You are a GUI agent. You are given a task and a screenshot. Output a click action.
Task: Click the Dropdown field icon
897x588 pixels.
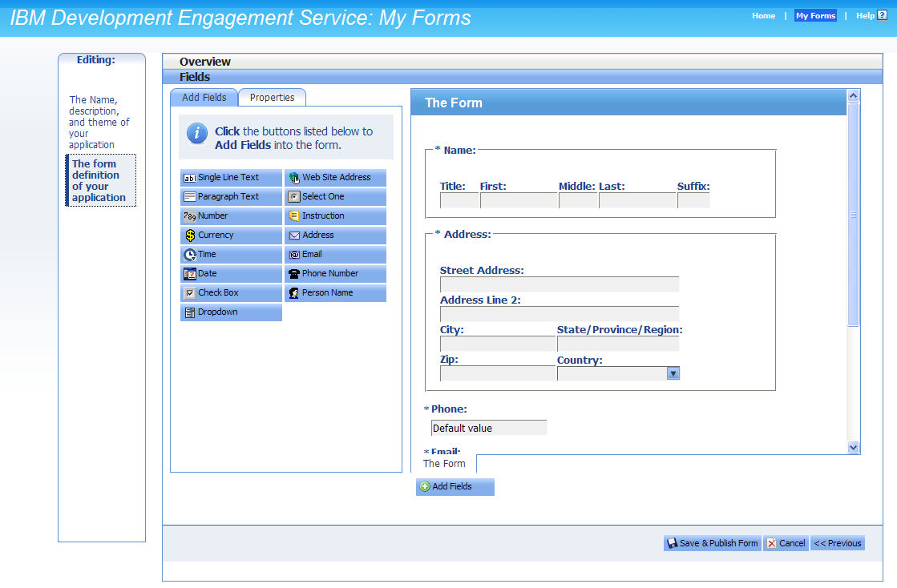(x=190, y=312)
